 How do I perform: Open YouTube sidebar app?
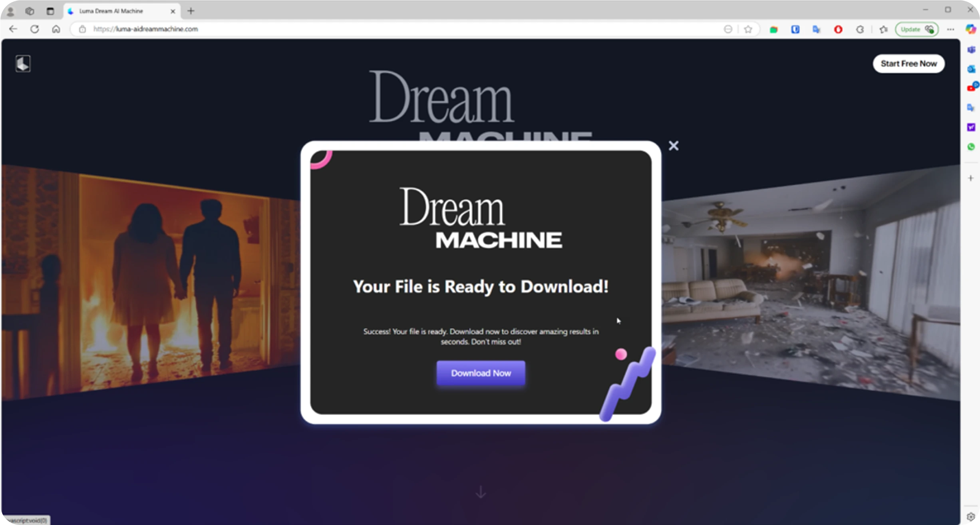[x=971, y=88]
